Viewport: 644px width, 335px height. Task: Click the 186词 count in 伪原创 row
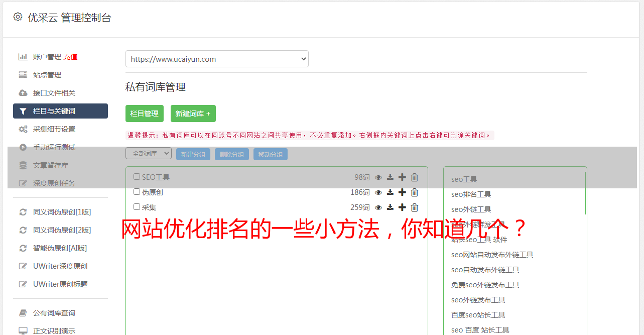click(360, 192)
